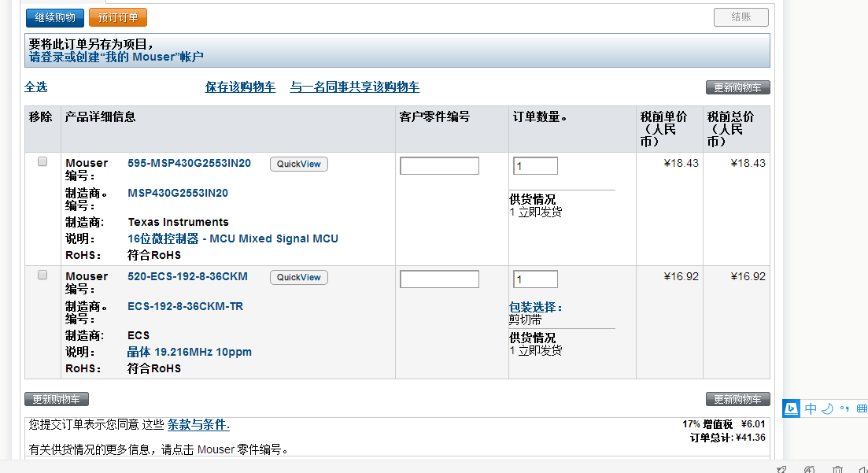Click the 包装选择 packaging link
Viewport: 868px width, 473px height.
[535, 308]
